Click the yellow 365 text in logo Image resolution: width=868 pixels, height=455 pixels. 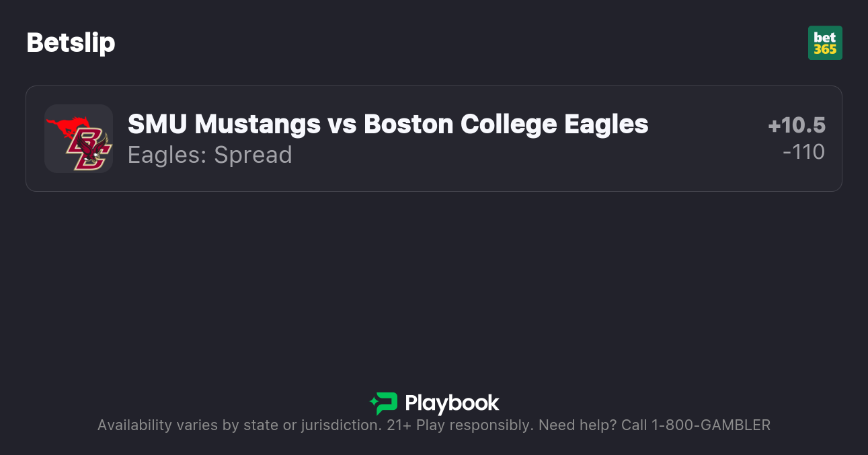point(825,49)
